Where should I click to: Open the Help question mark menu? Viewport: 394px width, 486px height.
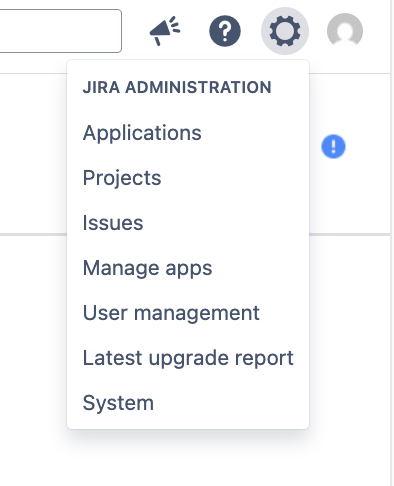(225, 31)
